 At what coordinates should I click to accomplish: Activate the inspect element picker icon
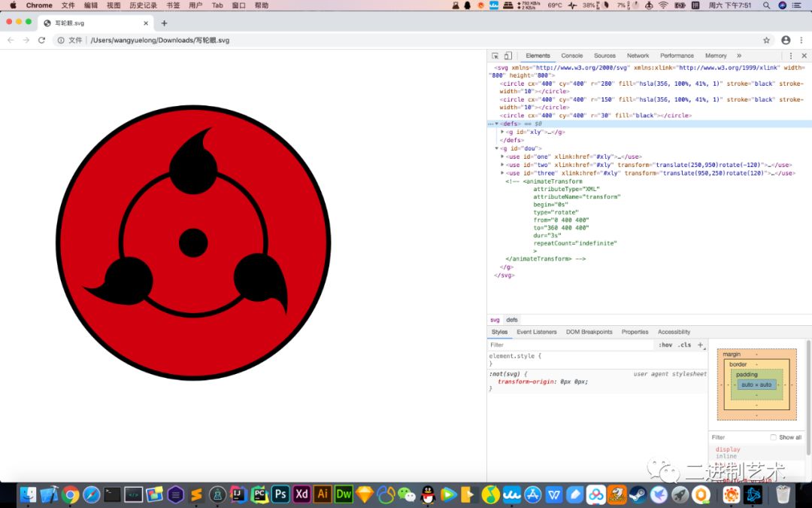495,56
